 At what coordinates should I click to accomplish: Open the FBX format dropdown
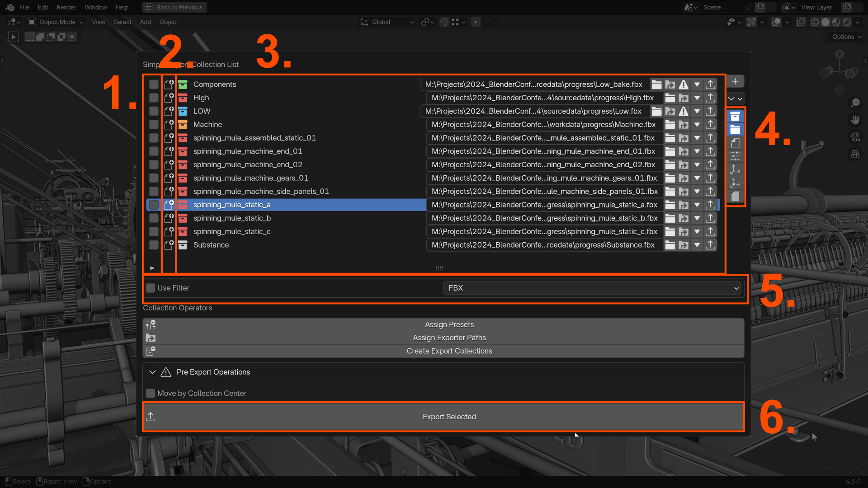pos(592,288)
